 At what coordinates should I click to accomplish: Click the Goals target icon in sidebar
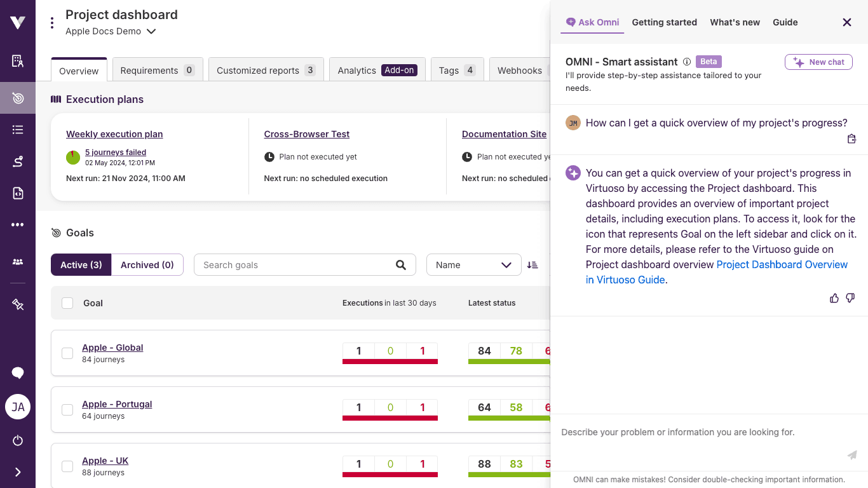(x=18, y=98)
